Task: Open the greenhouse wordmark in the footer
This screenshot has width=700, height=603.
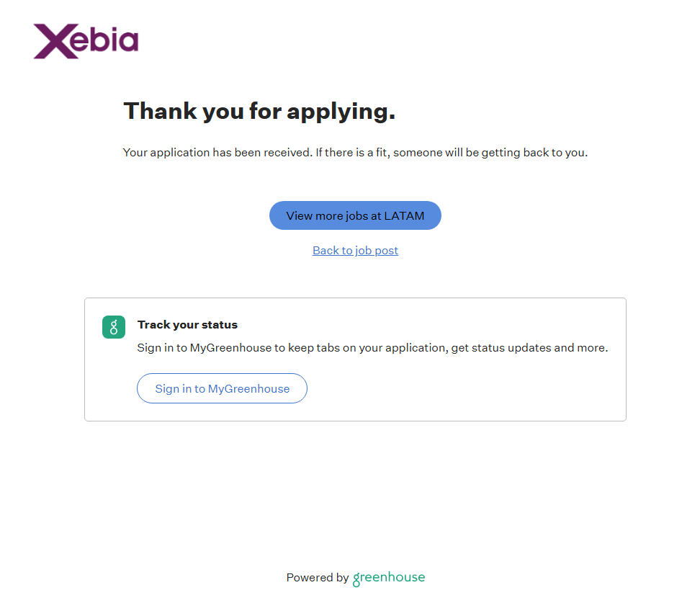Action: click(389, 578)
